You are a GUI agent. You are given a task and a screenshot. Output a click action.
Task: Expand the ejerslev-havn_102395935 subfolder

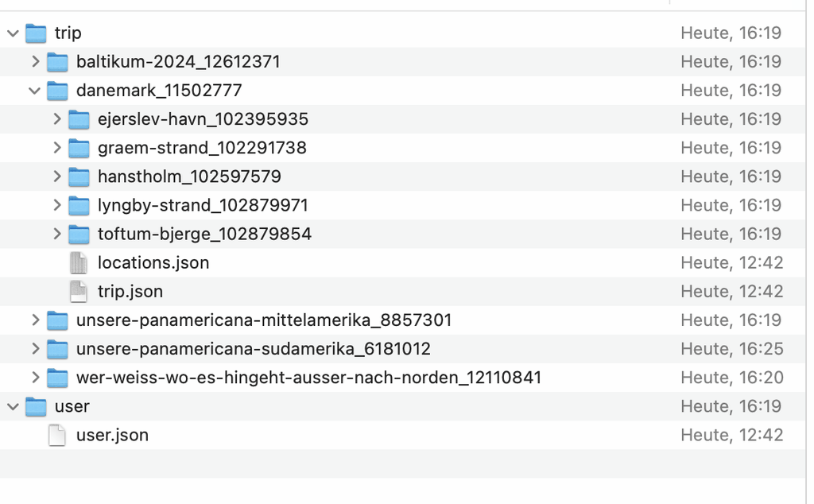57,119
